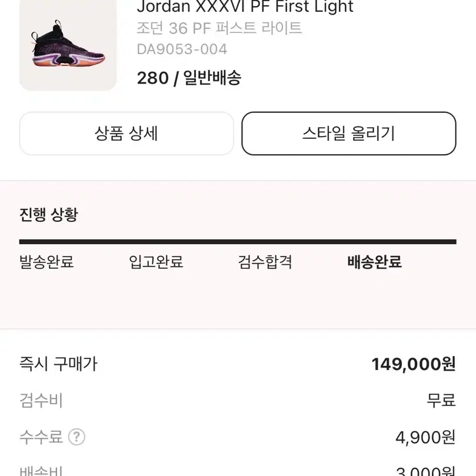Click the Jordan XXXVI PF First Light title
The image size is (476, 476).
point(245,6)
